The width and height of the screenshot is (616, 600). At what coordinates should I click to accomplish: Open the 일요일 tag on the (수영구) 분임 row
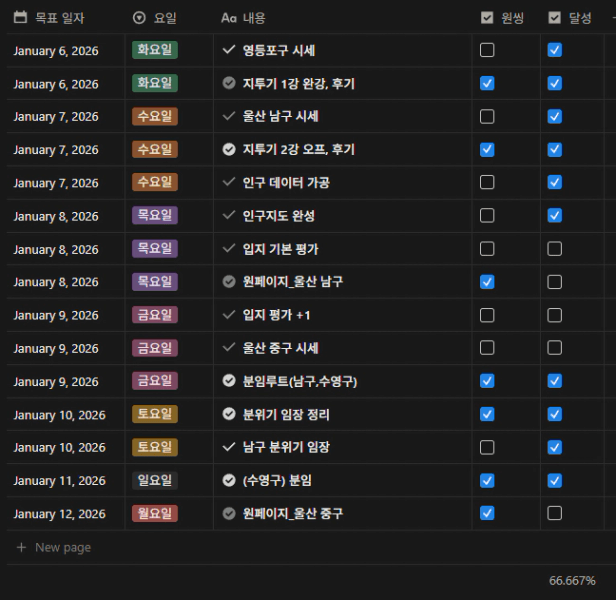click(155, 481)
